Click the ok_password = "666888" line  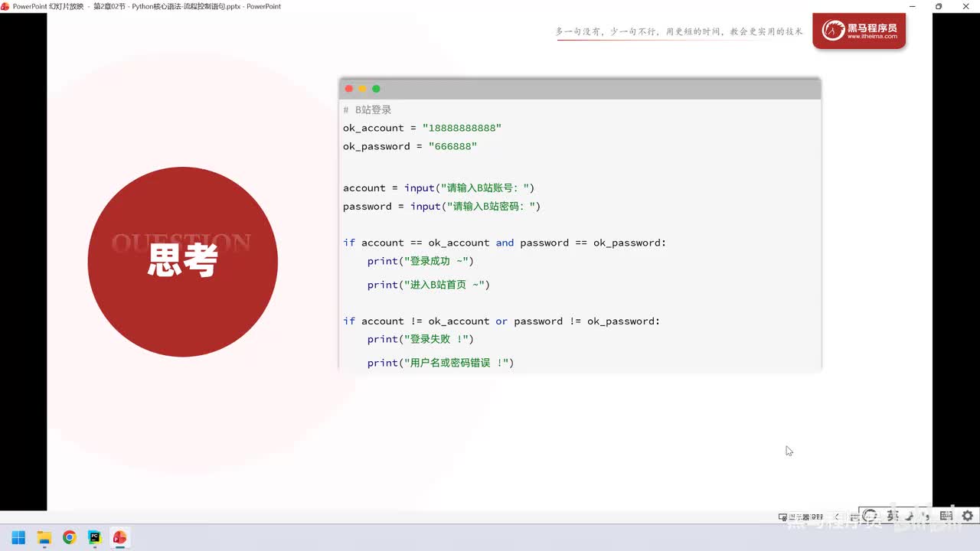pyautogui.click(x=410, y=146)
